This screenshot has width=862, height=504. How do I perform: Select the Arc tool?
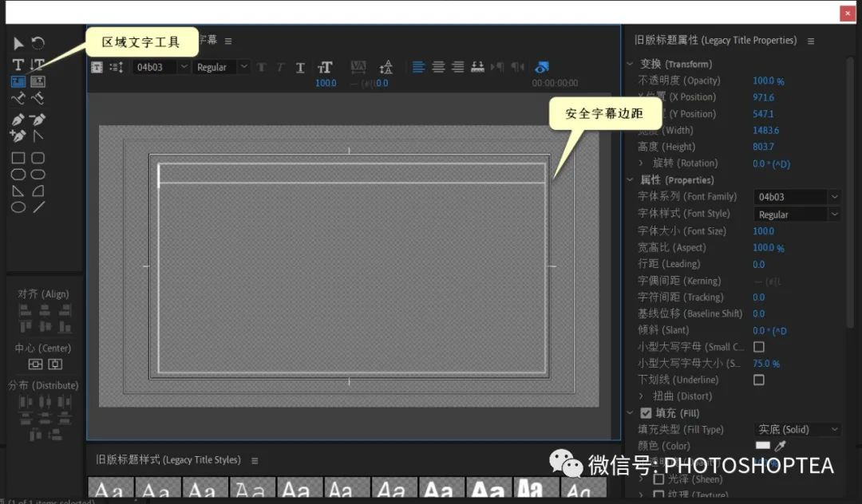point(38,191)
